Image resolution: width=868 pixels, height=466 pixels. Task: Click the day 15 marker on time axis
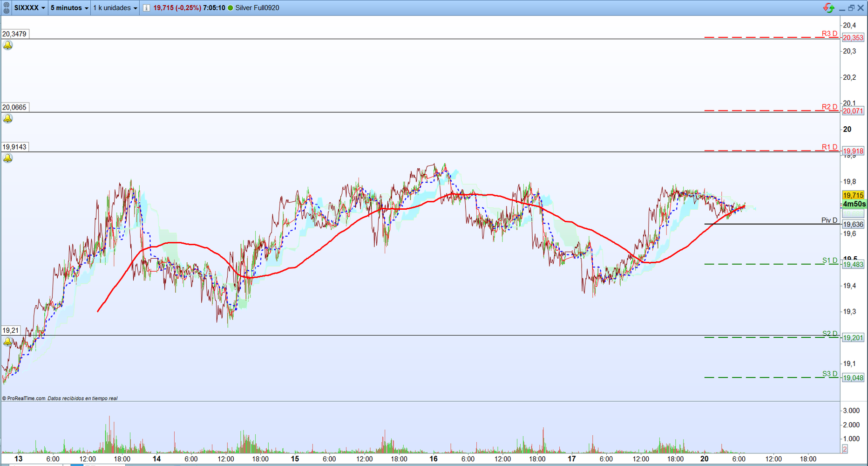[x=295, y=459]
